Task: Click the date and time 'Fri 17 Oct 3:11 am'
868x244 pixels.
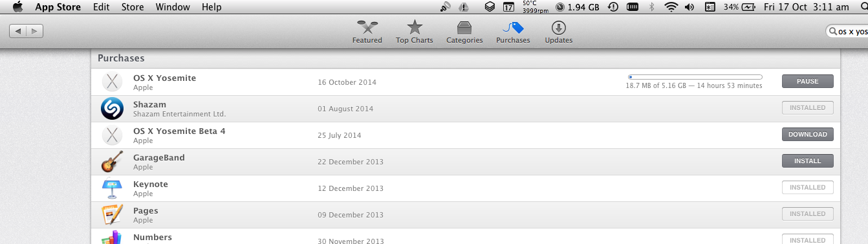Action: point(806,7)
